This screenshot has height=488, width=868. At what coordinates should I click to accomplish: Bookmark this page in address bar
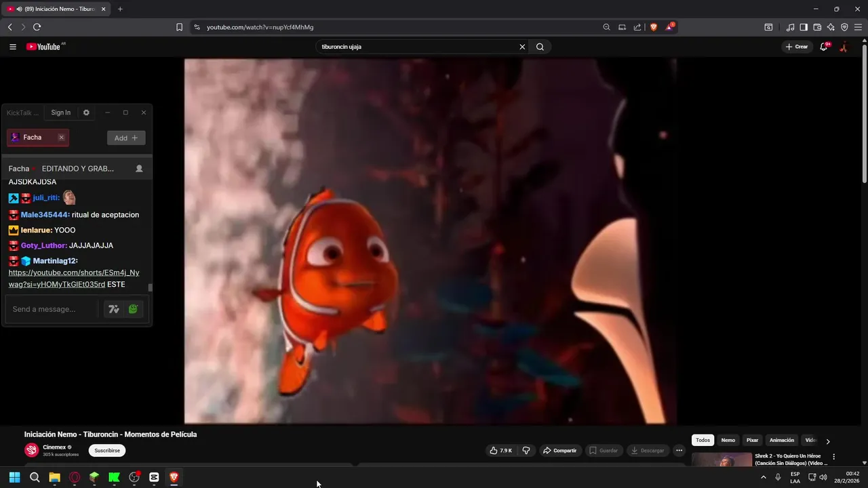[x=179, y=27]
